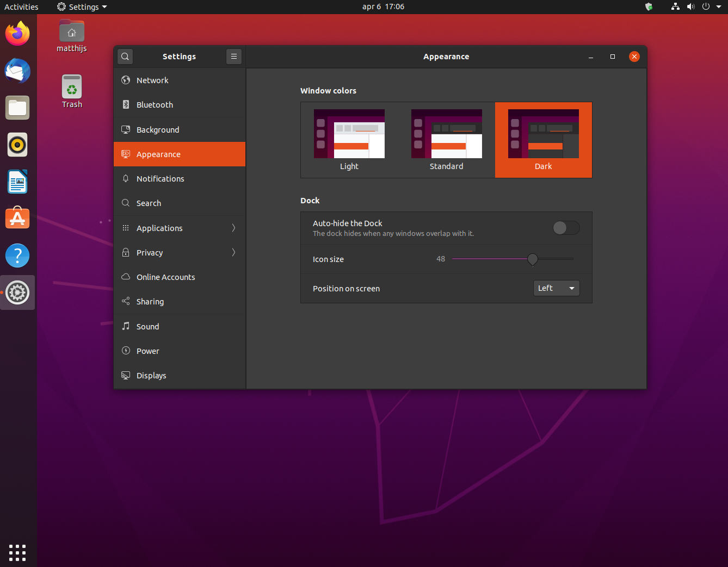Select the Light window color theme
The height and width of the screenshot is (567, 728).
coord(349,140)
